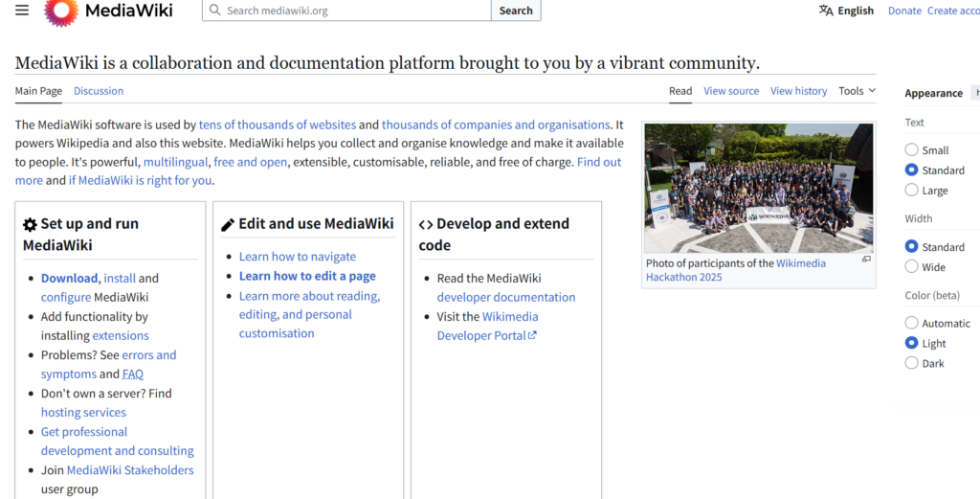Click the magnifier icon in search box
This screenshot has width=980, height=499.
[214, 11]
